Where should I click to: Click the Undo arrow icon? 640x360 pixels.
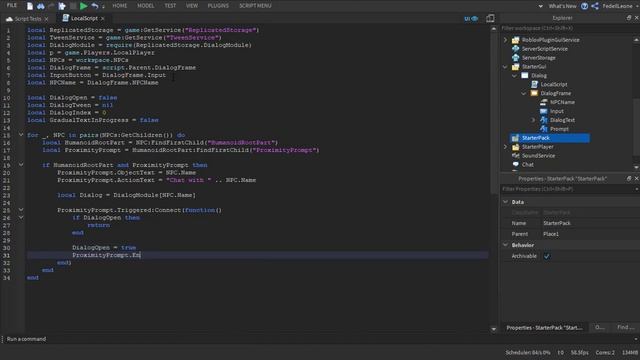95,6
